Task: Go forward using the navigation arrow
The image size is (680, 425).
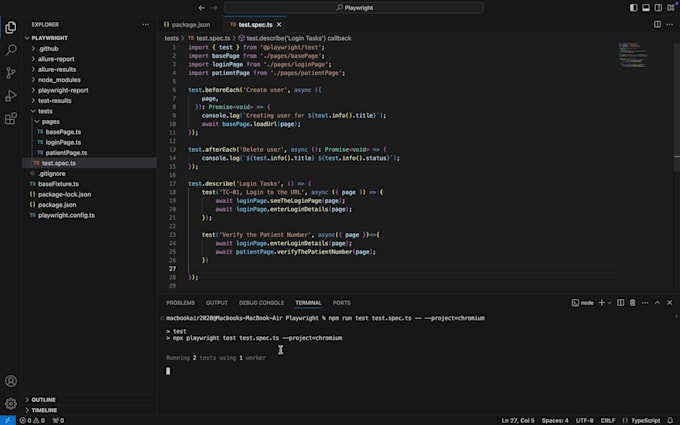Action: (x=214, y=7)
